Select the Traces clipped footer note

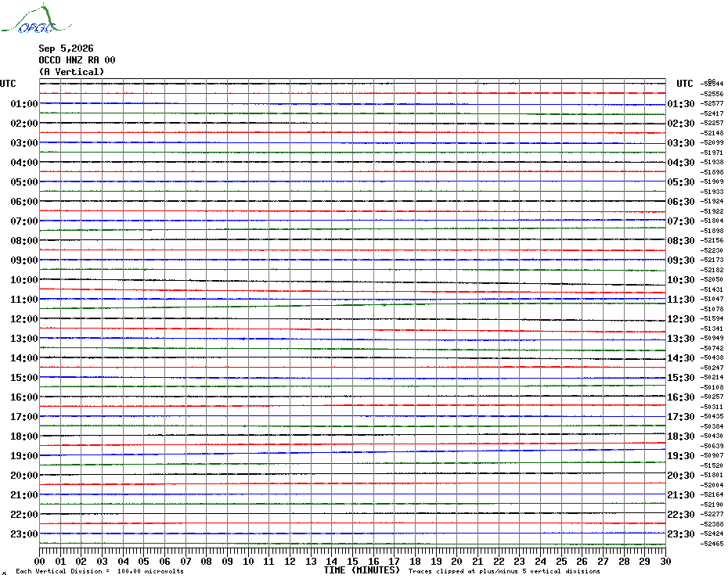(x=504, y=571)
